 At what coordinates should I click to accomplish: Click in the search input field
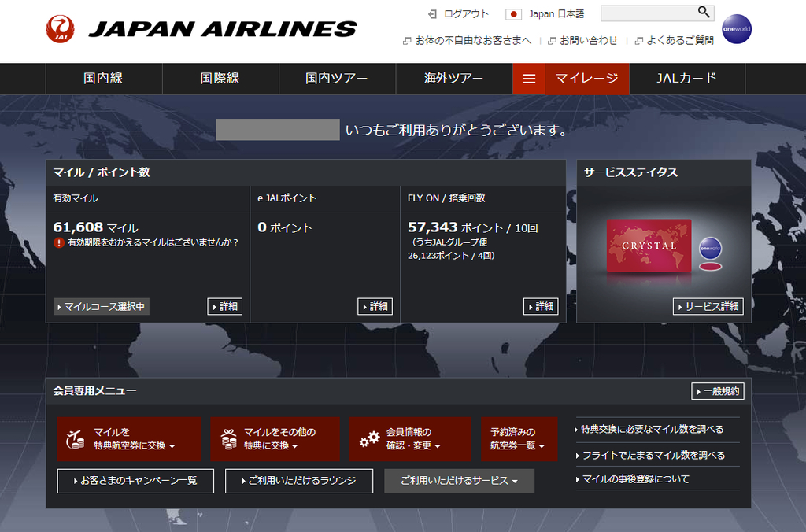(x=649, y=13)
